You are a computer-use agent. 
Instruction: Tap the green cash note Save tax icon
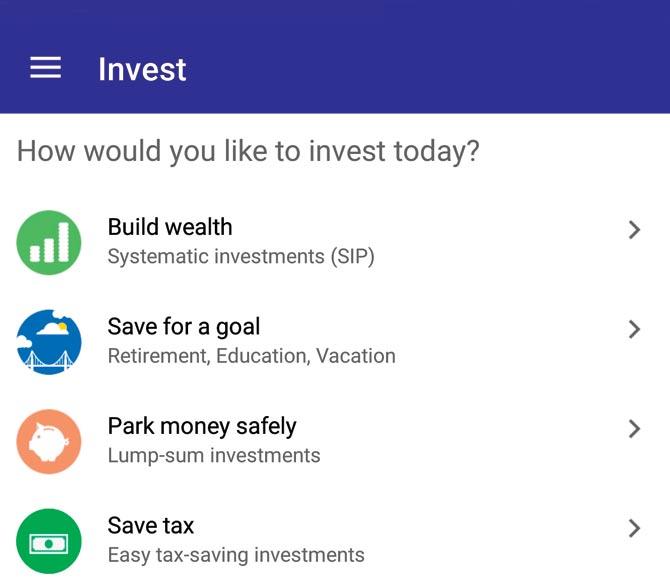pyautogui.click(x=49, y=541)
